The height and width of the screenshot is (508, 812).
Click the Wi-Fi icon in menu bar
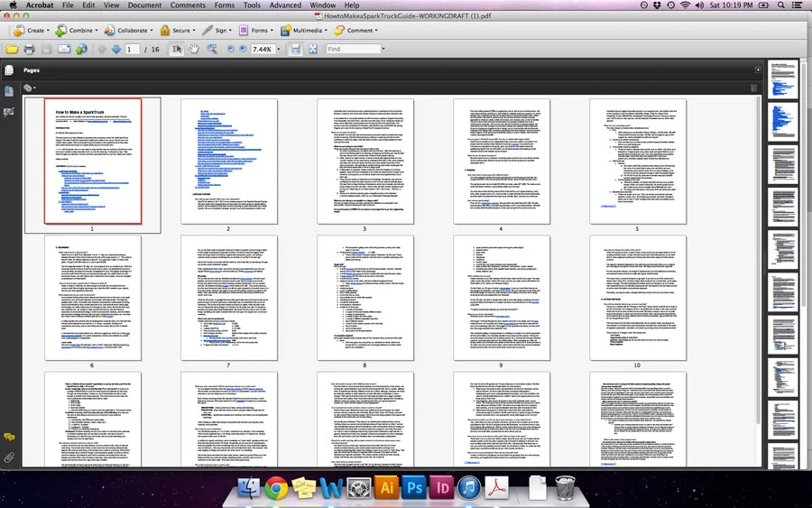pyautogui.click(x=685, y=5)
